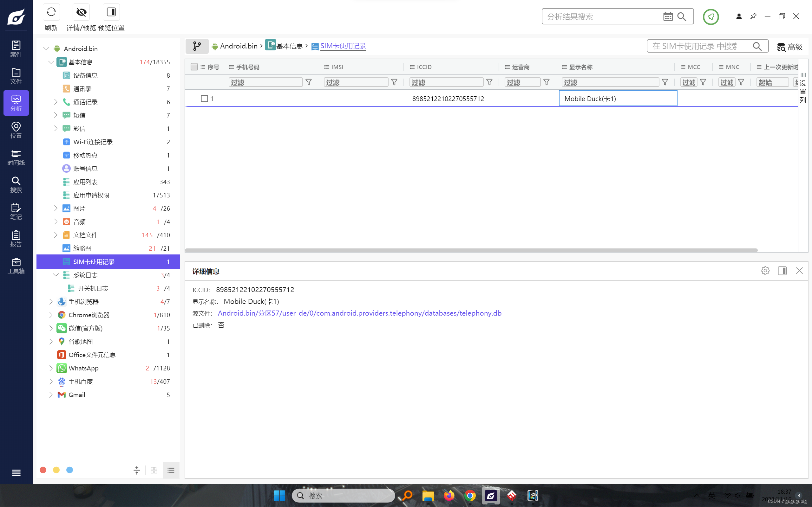This screenshot has width=812, height=507.
Task: Click filter funnel icon for ICCID column
Action: (x=489, y=82)
